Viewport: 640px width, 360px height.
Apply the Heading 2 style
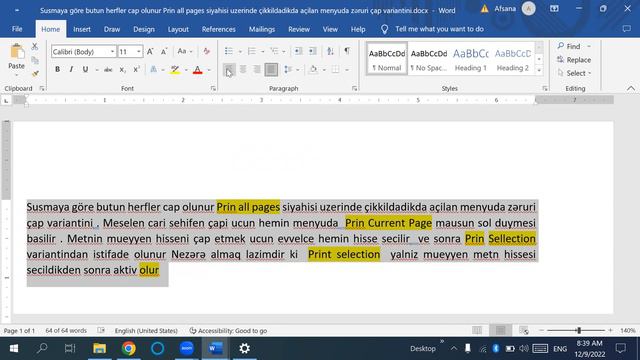tap(512, 59)
